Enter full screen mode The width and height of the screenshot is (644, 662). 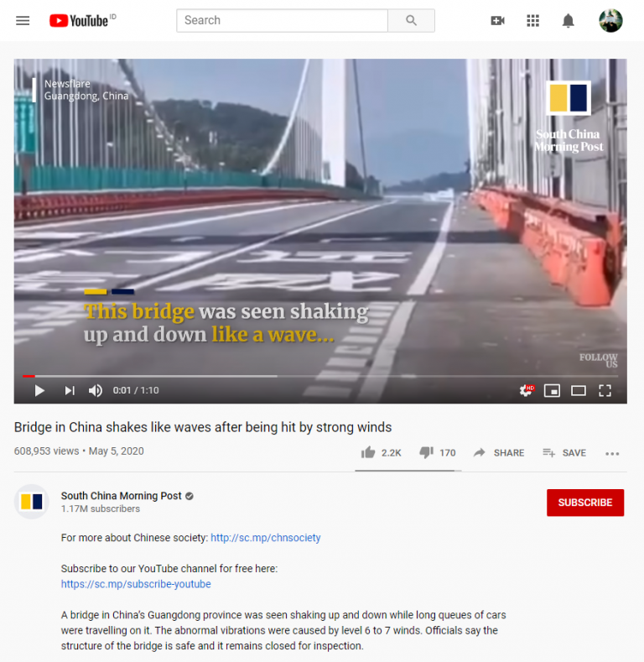point(605,390)
